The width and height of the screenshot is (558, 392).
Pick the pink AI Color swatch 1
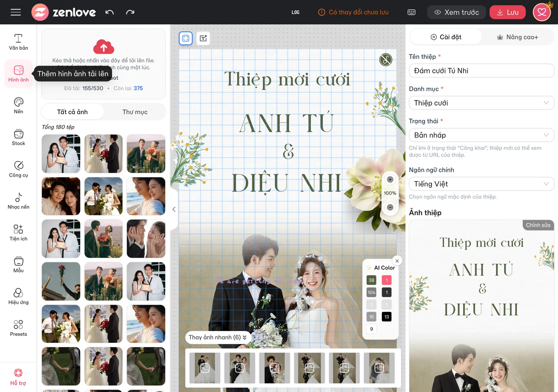(x=386, y=280)
